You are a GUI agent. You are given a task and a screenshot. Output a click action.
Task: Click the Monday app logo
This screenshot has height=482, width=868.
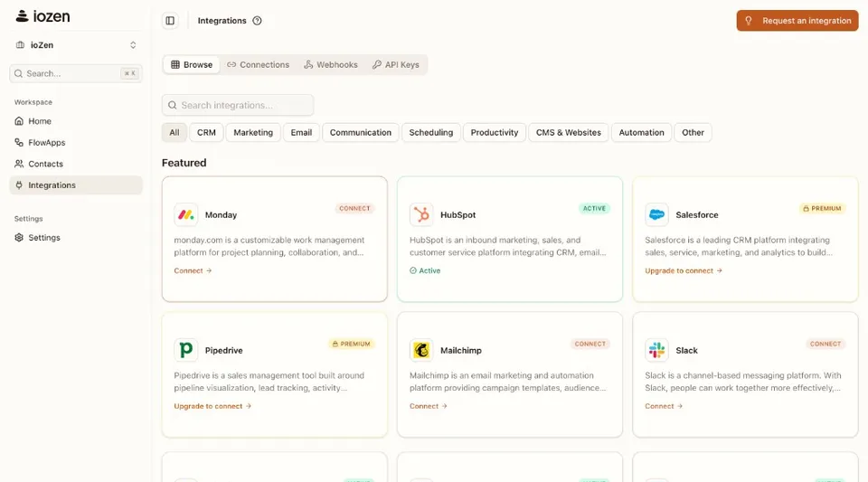pos(186,214)
